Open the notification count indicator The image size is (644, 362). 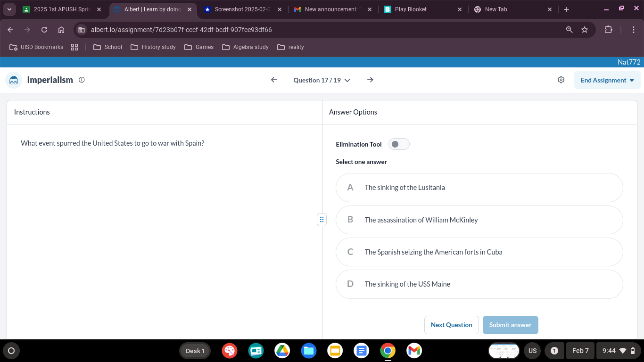pyautogui.click(x=554, y=351)
